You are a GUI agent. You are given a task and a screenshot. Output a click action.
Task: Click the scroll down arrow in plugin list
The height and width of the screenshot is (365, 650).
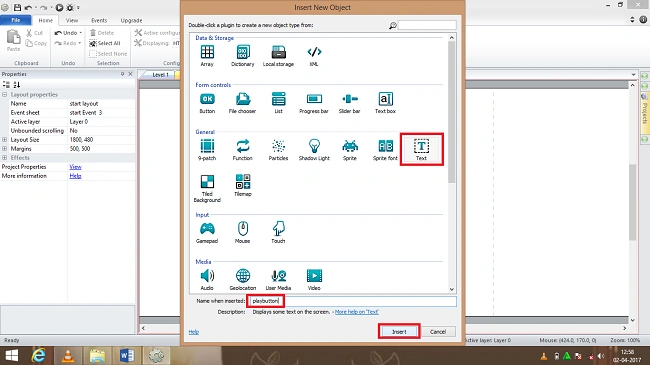tap(452, 289)
